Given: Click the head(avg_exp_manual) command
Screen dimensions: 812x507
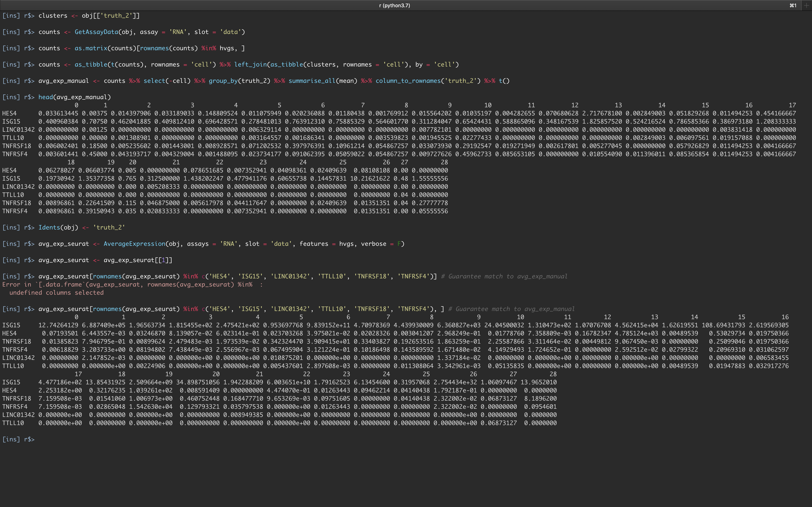Looking at the screenshot, I should (x=75, y=97).
